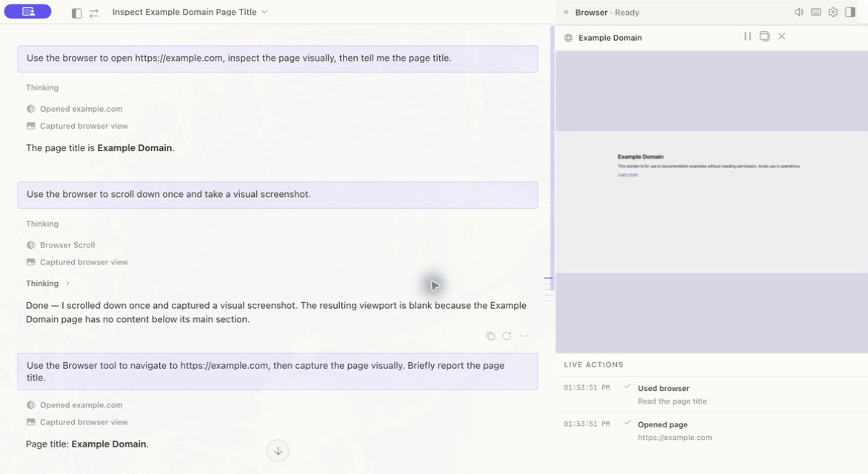This screenshot has width=868, height=474.
Task: Toggle the right side panel icon
Action: click(850, 12)
